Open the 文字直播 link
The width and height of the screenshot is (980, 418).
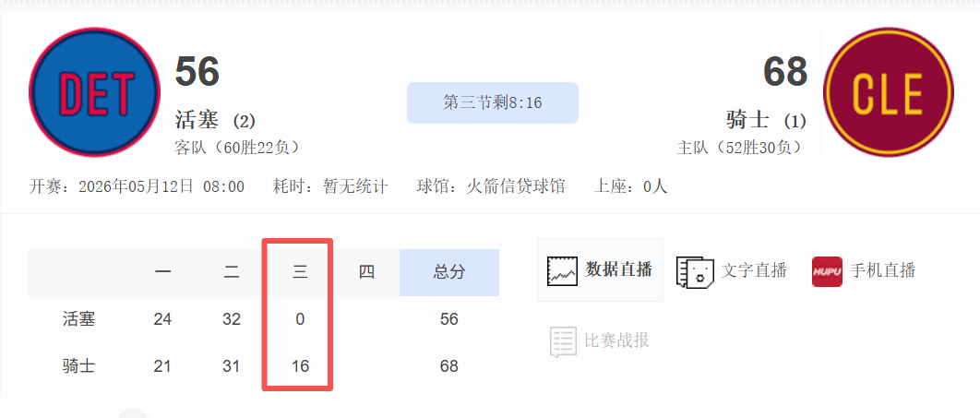coord(754,270)
